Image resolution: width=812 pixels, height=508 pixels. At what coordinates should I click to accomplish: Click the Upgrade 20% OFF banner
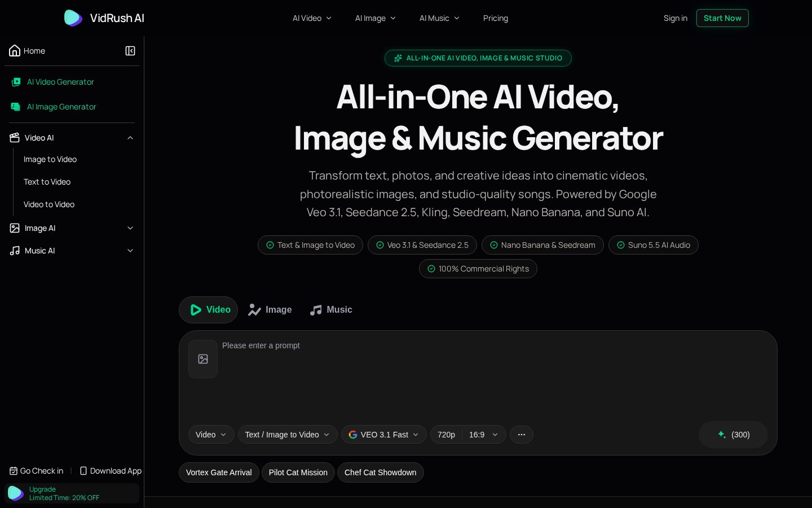72,493
